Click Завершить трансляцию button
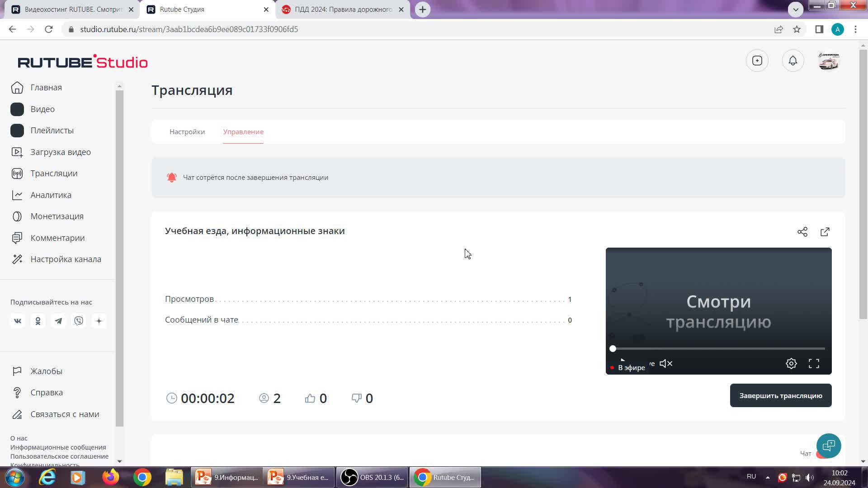The image size is (868, 488). coord(780,395)
